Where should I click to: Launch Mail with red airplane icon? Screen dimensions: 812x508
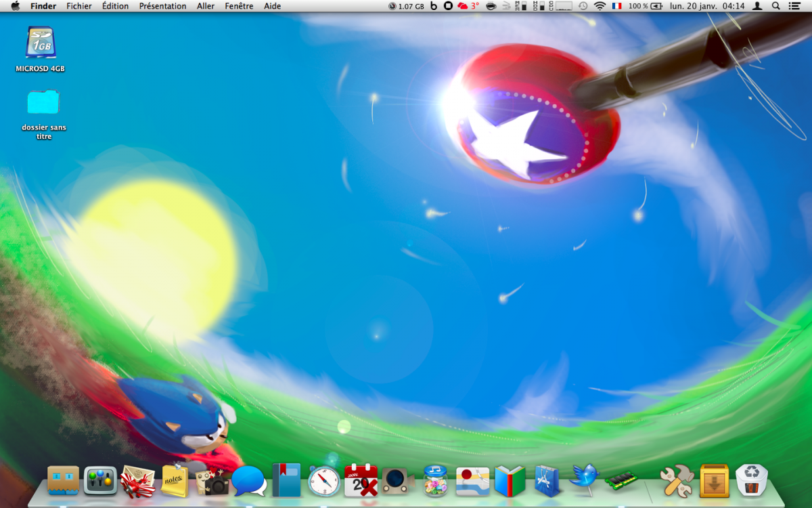point(137,482)
